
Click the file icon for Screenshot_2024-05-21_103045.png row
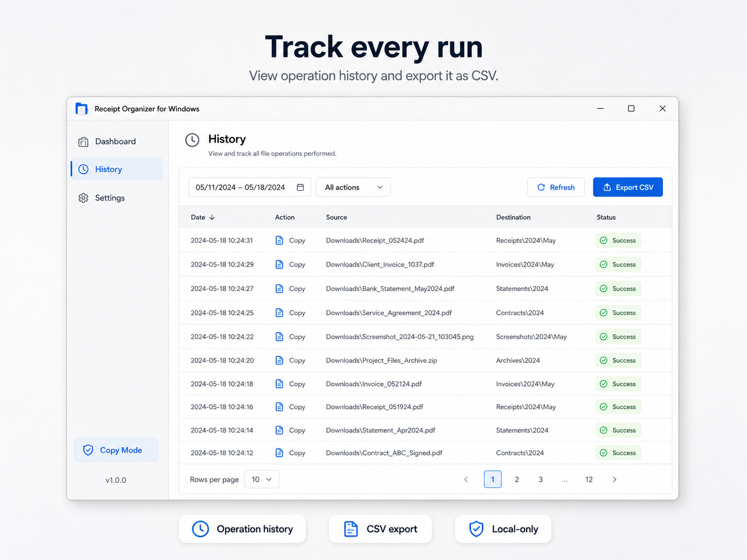(x=279, y=337)
